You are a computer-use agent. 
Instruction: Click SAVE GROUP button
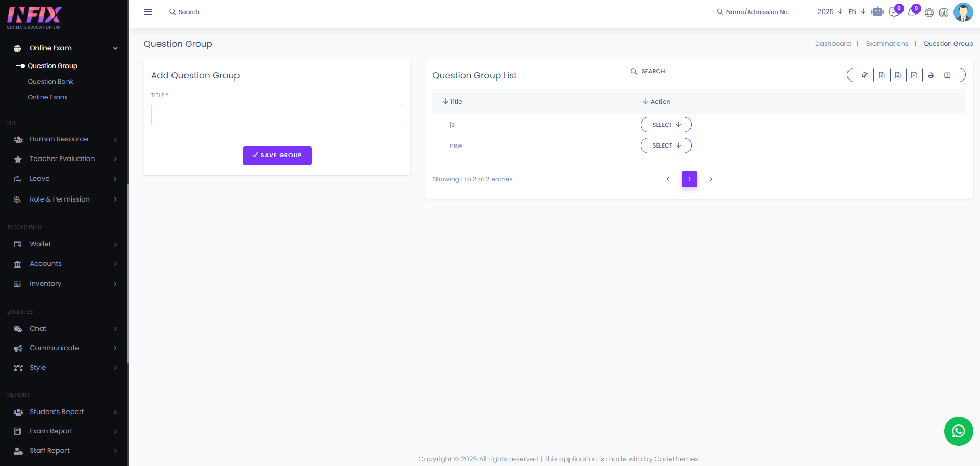277,155
